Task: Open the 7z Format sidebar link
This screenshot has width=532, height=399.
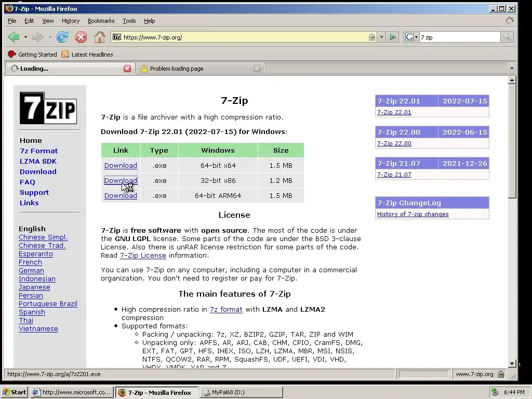Action: pyautogui.click(x=38, y=151)
